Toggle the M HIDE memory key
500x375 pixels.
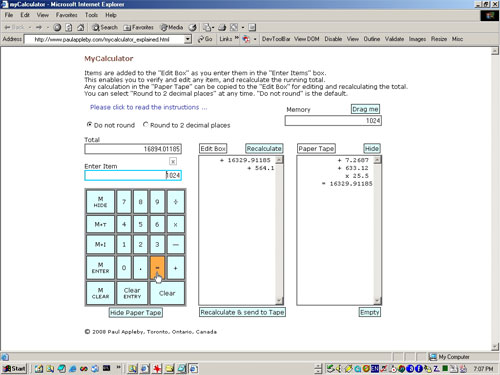100,202
